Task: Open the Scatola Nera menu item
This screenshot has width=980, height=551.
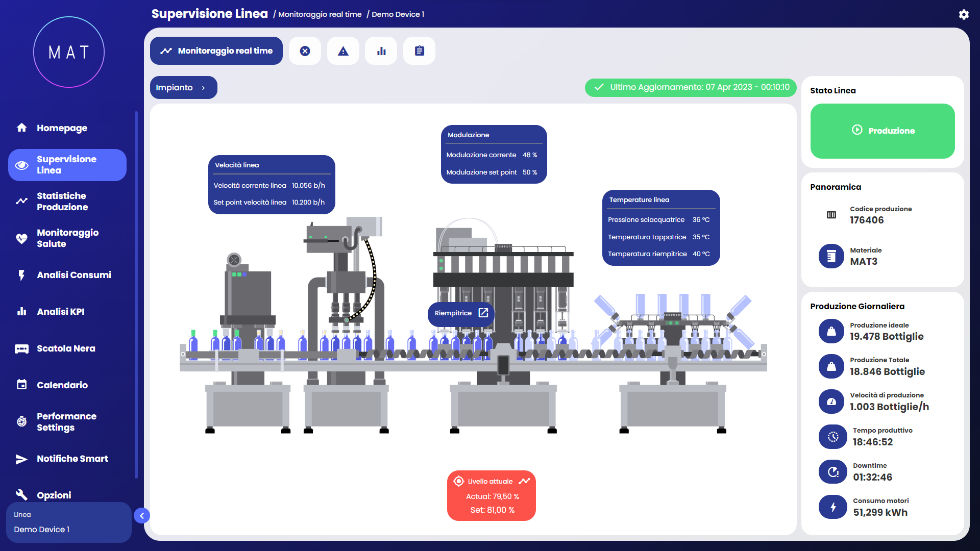Action: point(66,348)
